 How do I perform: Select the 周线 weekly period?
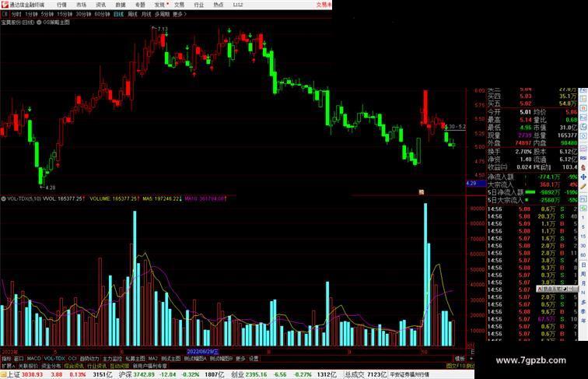click(x=132, y=14)
